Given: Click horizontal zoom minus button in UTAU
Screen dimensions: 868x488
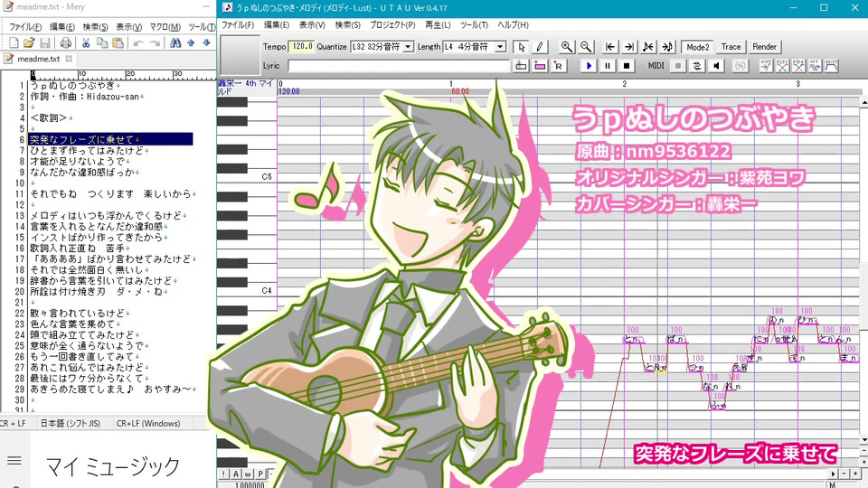Looking at the screenshot, I should [844, 474].
